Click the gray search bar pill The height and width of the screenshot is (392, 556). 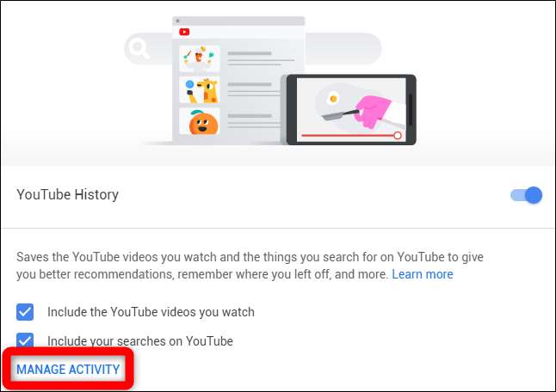click(253, 48)
